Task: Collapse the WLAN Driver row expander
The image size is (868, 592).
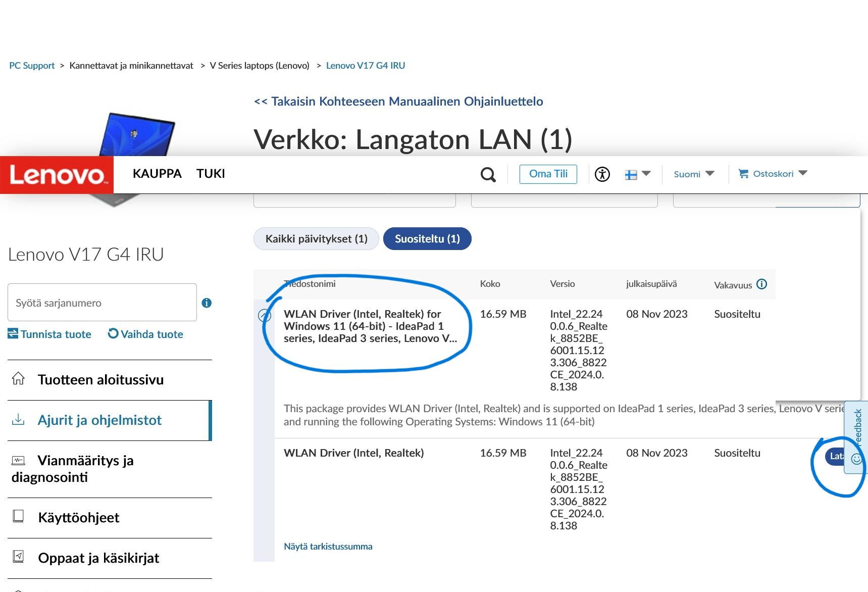Action: [x=265, y=316]
